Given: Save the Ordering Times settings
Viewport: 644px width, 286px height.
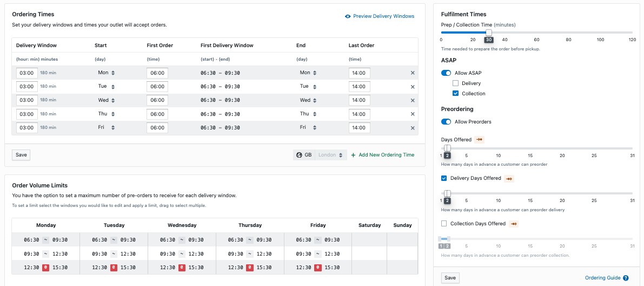Looking at the screenshot, I should 21,155.
